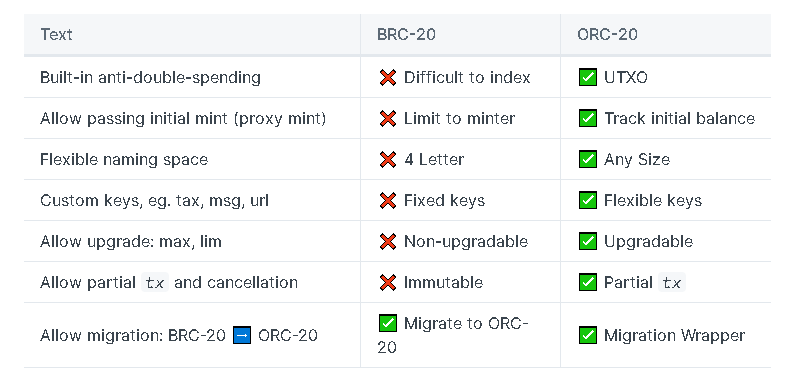
Task: Click the green checkmark next to Upgradable
Action: tap(588, 241)
